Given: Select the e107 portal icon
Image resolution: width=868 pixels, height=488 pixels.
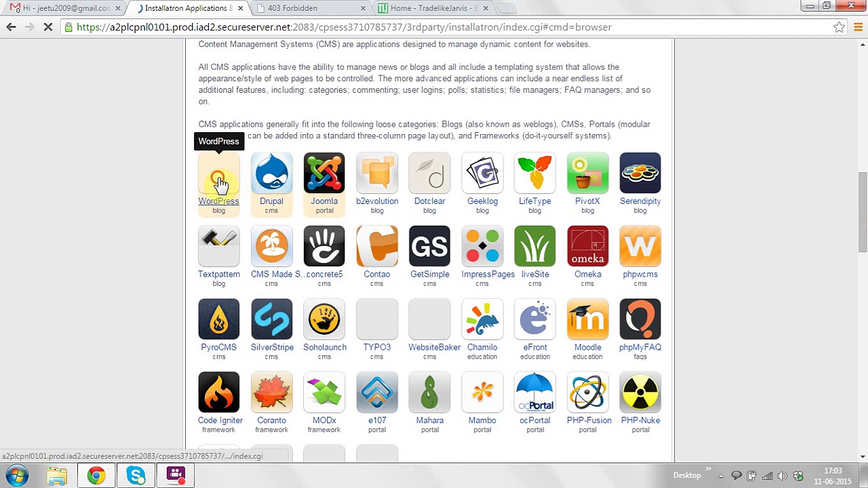Looking at the screenshot, I should coord(377,393).
